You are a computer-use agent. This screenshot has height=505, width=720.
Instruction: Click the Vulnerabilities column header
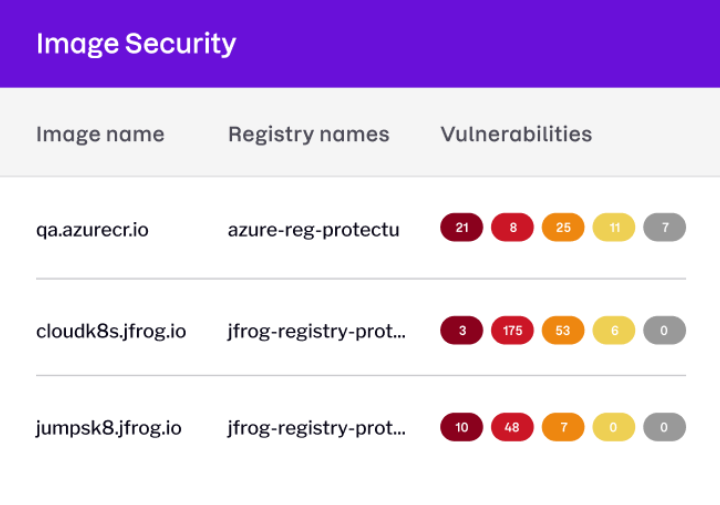516,134
